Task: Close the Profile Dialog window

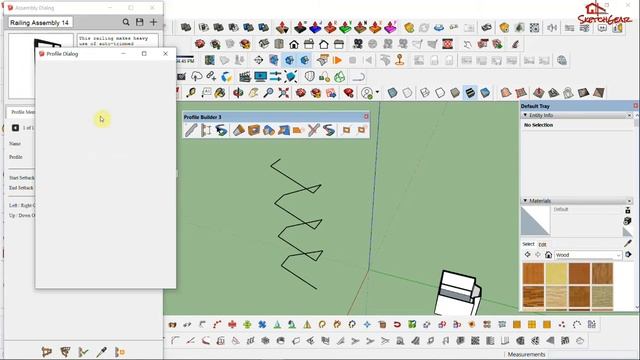Action: pyautogui.click(x=165, y=53)
